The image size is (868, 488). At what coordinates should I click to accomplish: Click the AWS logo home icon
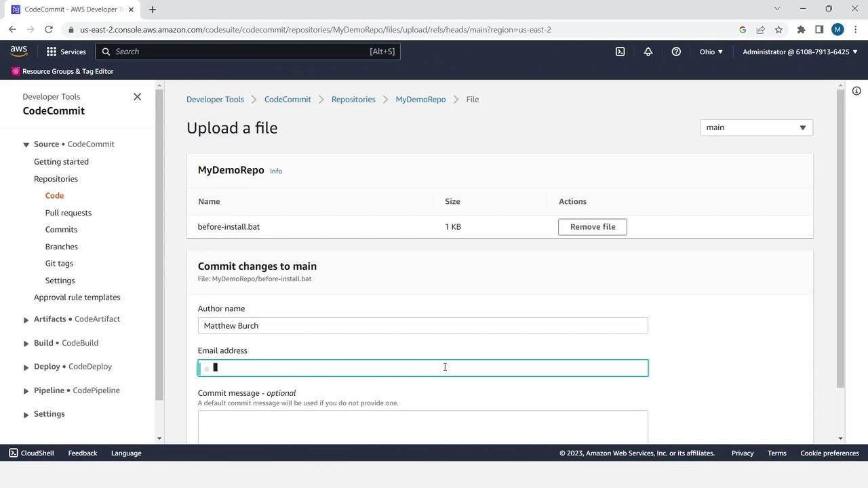pyautogui.click(x=19, y=52)
